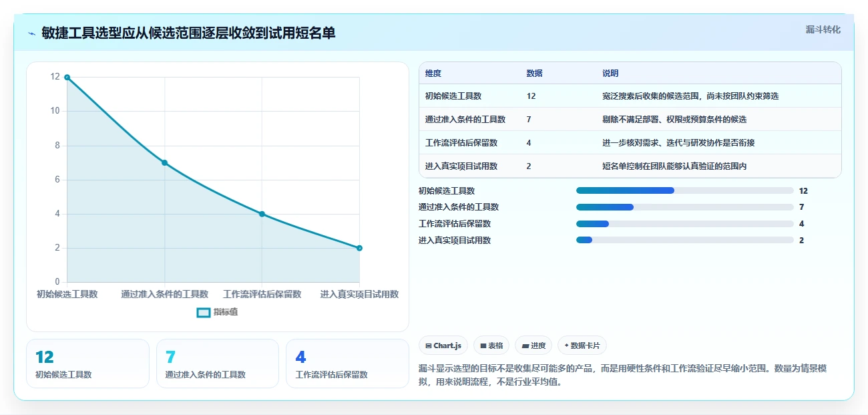Viewport: 868px width, 415px height.
Task: Click the 进度 tag
Action: [534, 345]
